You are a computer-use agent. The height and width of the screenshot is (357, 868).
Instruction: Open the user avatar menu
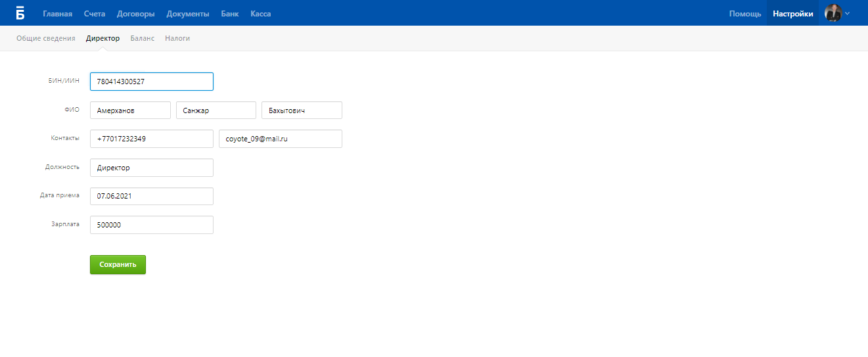coord(833,13)
